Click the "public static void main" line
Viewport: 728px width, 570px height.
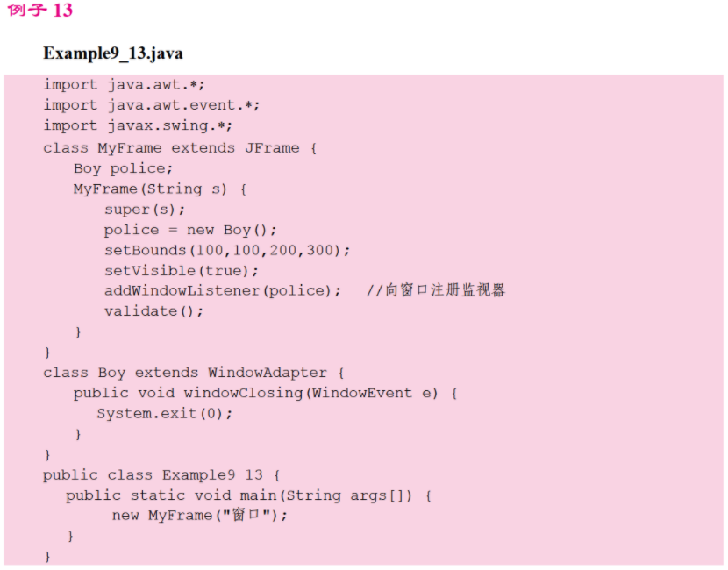point(249,495)
